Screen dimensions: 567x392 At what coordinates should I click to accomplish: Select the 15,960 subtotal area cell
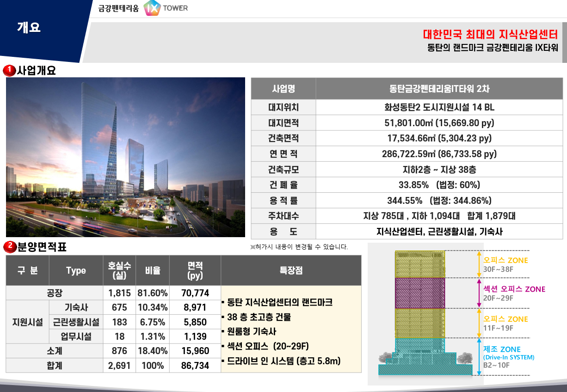195,351
